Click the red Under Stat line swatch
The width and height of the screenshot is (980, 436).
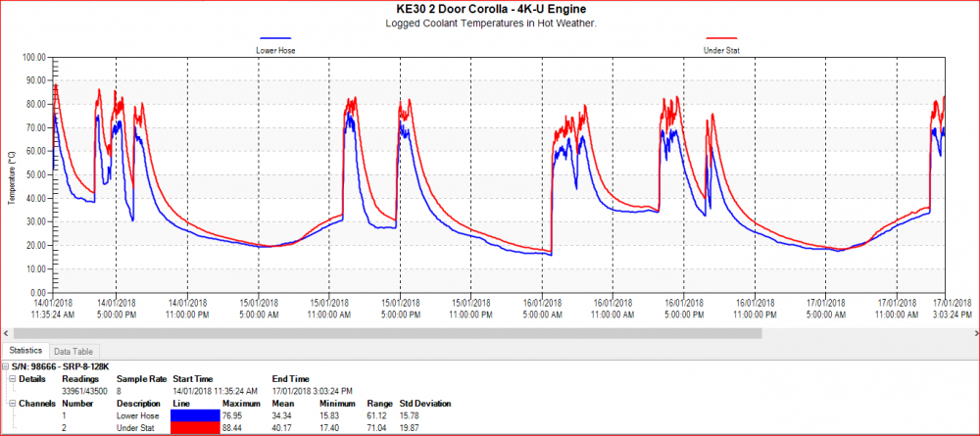194,428
